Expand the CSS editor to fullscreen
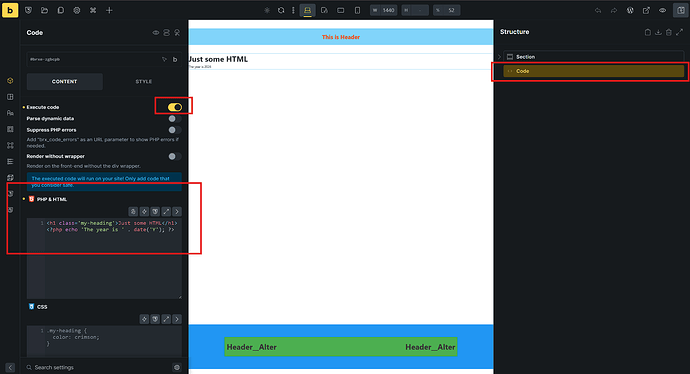This screenshot has height=374, width=690. coord(166,319)
